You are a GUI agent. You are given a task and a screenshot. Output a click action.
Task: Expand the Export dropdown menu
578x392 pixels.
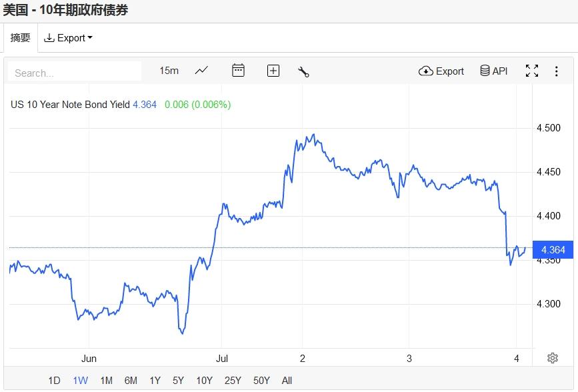[68, 38]
